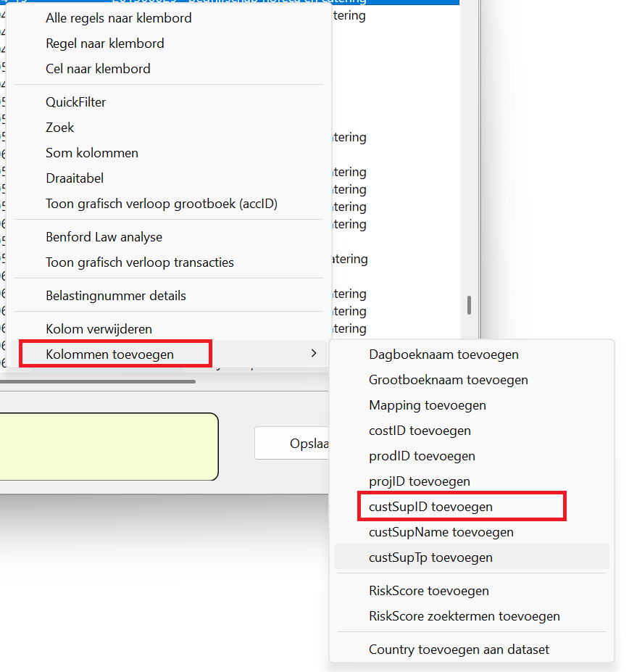Choose 'Som kolommen' menu entry

pyautogui.click(x=91, y=153)
